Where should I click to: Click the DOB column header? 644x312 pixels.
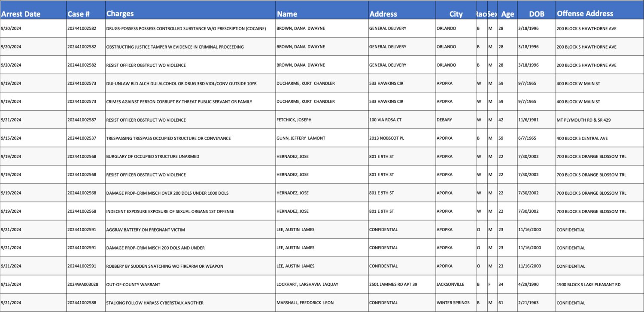coord(537,10)
